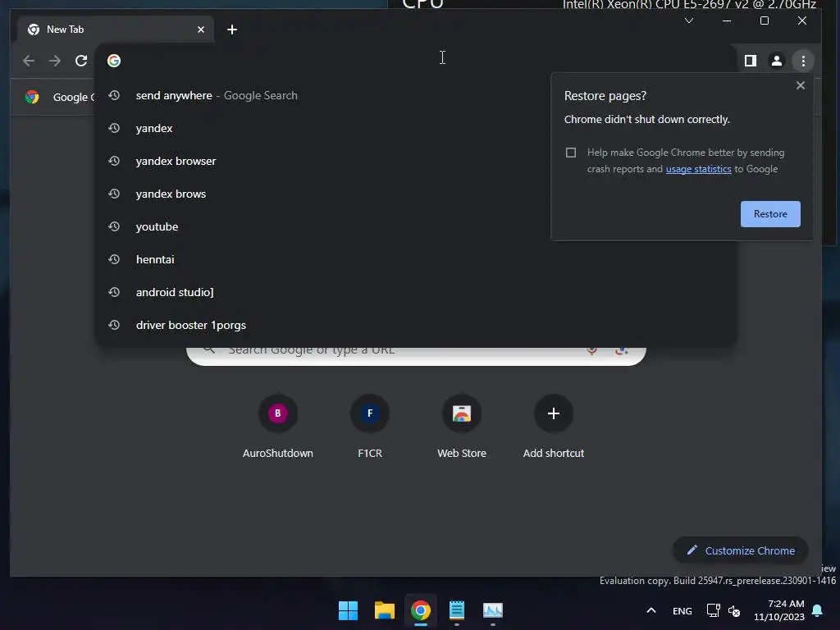
Task: Open the clock showing 7:24 AM
Action: pos(779,610)
